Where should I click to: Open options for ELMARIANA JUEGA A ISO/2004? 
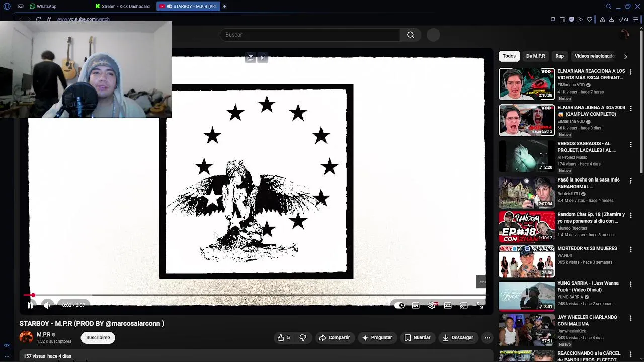tap(630, 109)
